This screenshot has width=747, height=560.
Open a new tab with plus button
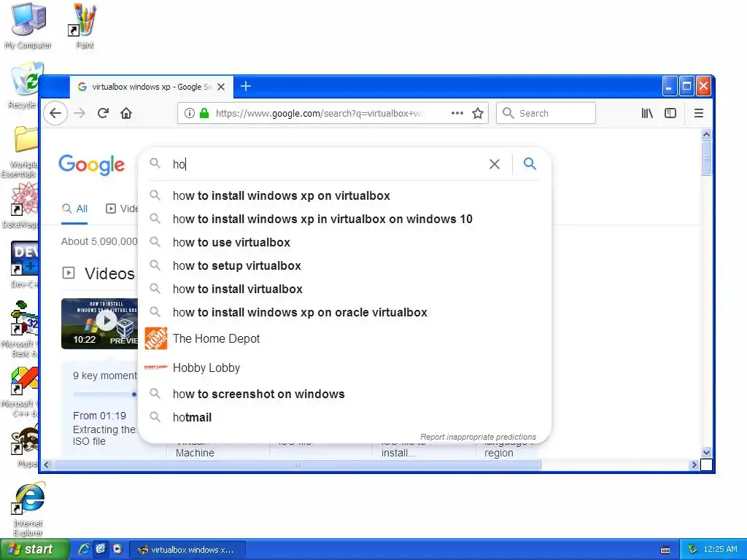[246, 86]
